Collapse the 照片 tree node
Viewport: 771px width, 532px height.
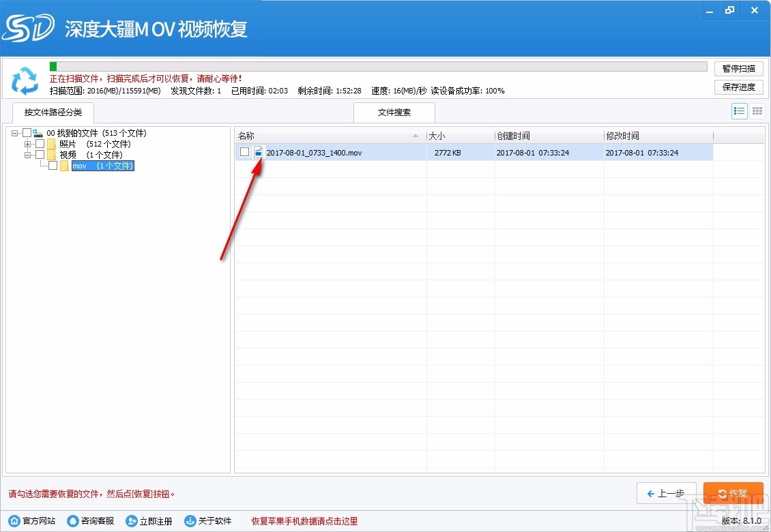tap(27, 144)
